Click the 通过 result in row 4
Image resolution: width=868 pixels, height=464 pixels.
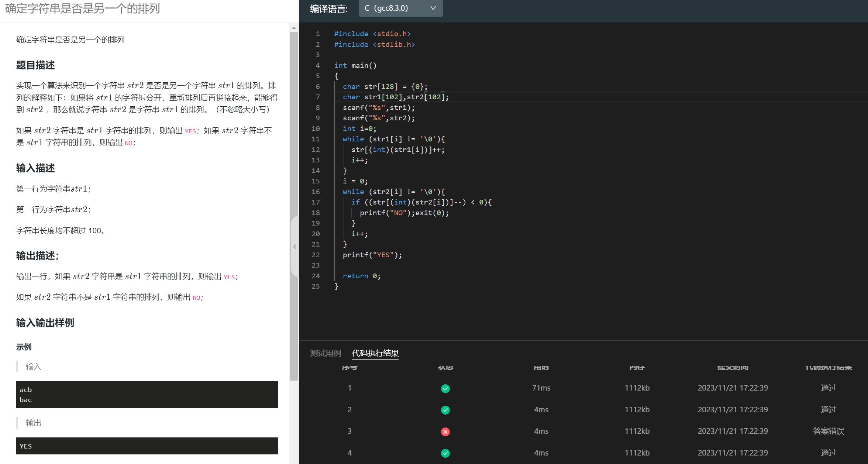[x=829, y=453]
